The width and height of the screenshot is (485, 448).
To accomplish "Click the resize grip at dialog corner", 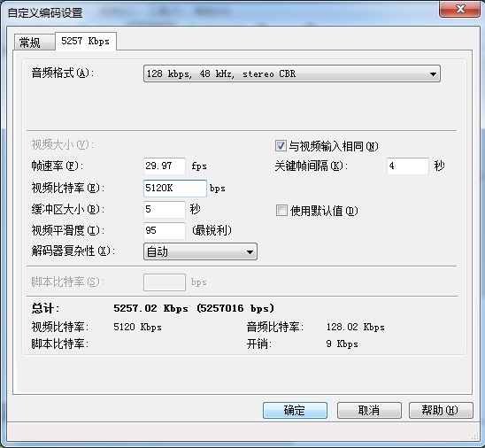I will pyautogui.click(x=474, y=436).
